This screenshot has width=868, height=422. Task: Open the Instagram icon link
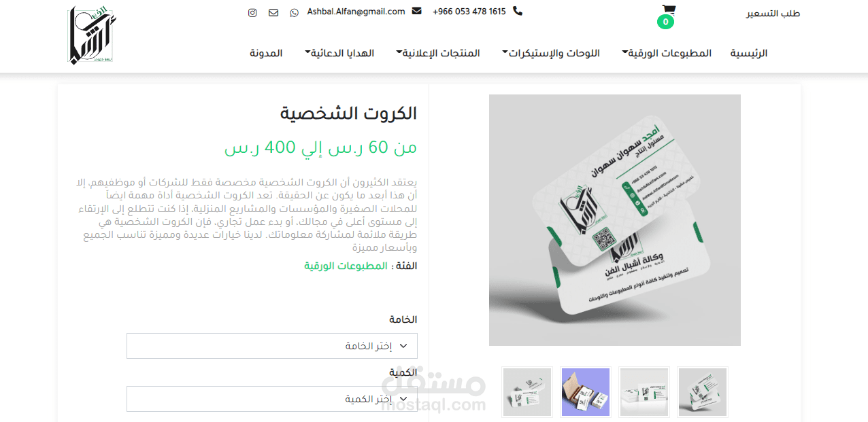coord(252,12)
